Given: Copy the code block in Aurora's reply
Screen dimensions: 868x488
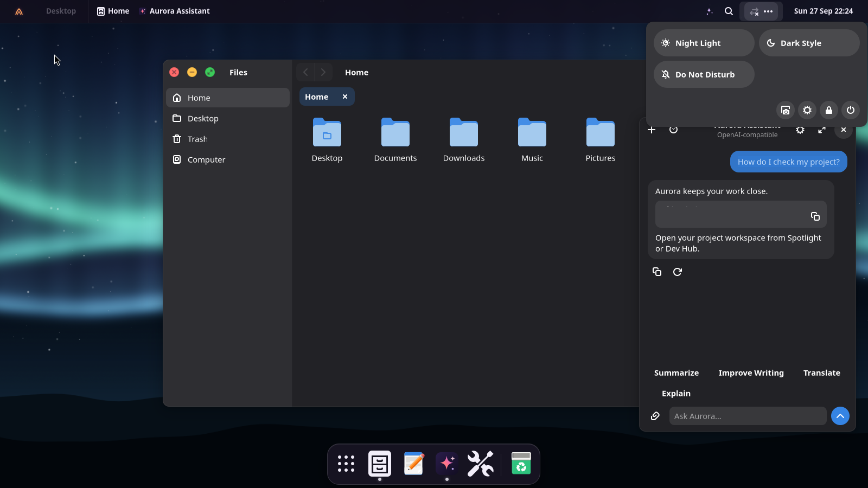Looking at the screenshot, I should [x=815, y=216].
